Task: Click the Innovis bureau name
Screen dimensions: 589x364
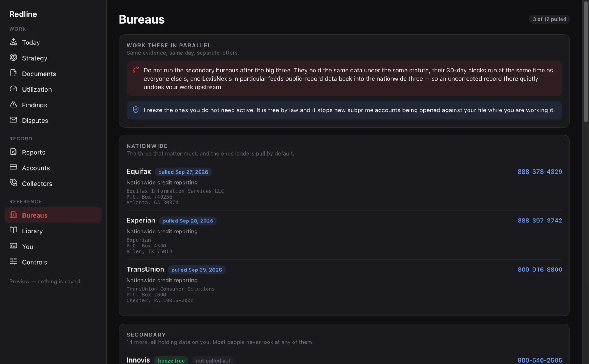Action: [x=138, y=360]
